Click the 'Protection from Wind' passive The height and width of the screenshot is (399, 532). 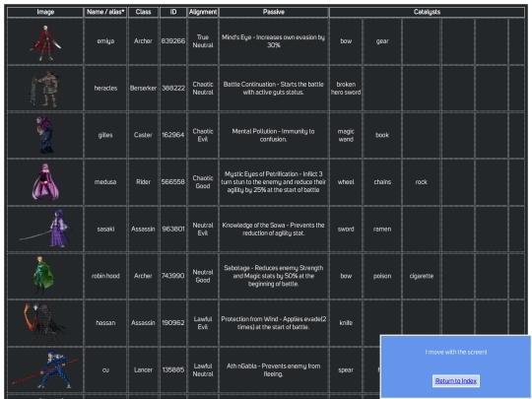tap(274, 323)
